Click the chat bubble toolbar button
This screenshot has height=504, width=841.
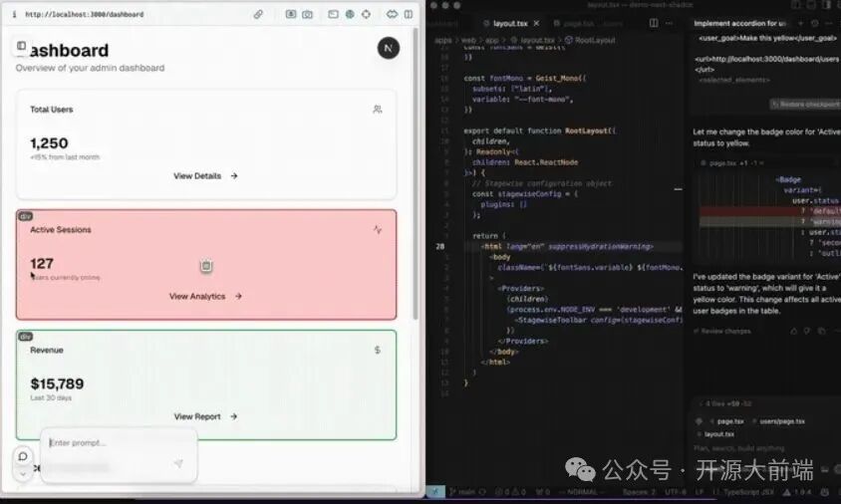23,456
